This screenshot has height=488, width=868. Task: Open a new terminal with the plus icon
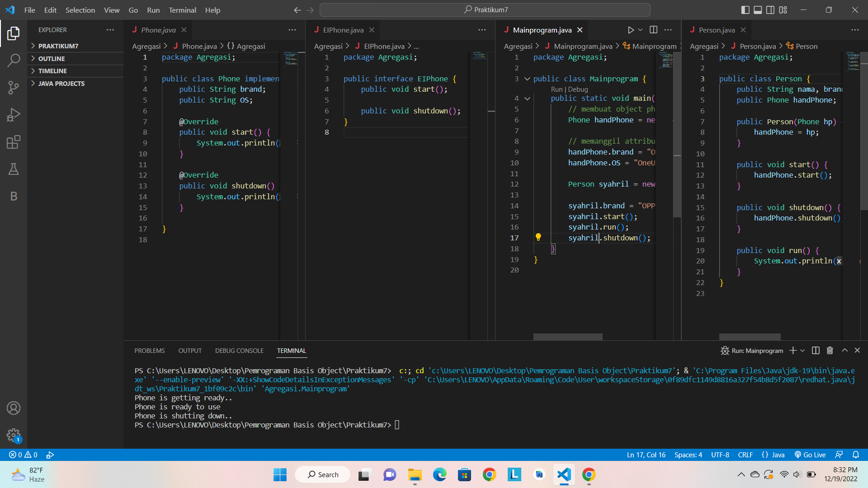click(793, 350)
